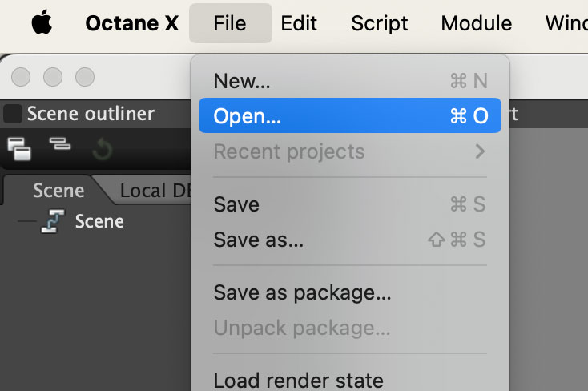
Task: Open the Module menu
Action: click(476, 23)
